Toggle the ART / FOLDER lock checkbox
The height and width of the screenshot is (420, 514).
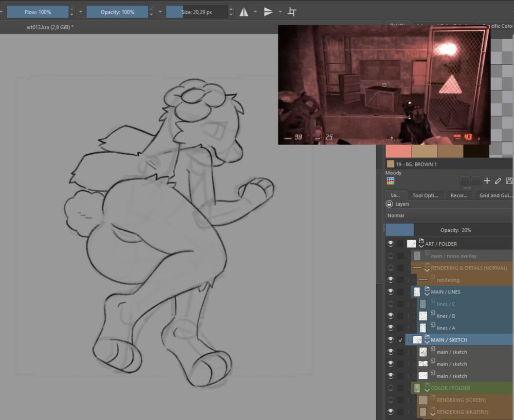pyautogui.click(x=400, y=244)
